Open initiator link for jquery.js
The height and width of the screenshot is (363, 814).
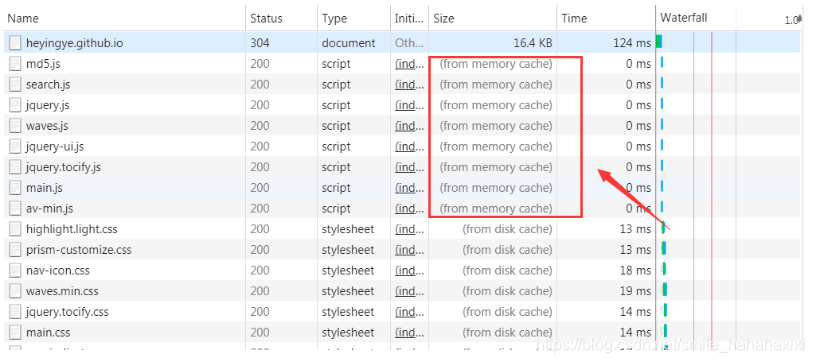point(410,105)
